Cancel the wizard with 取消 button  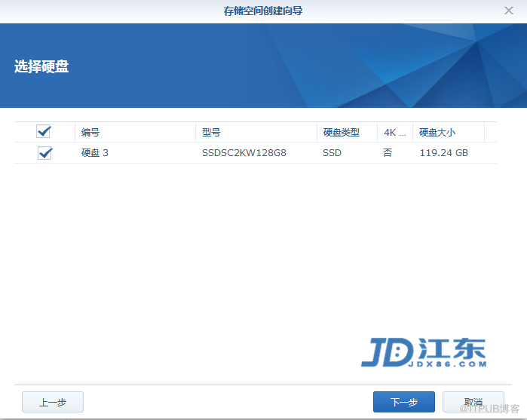473,402
